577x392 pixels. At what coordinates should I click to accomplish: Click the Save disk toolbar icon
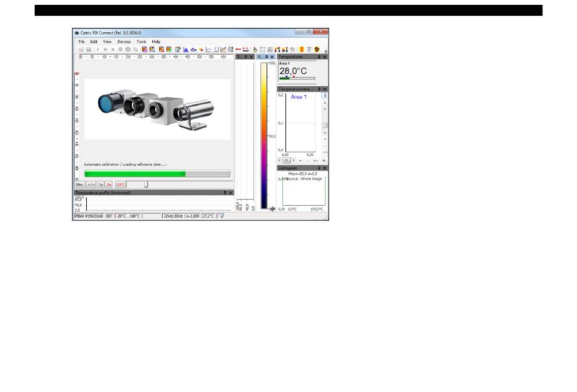pos(89,49)
